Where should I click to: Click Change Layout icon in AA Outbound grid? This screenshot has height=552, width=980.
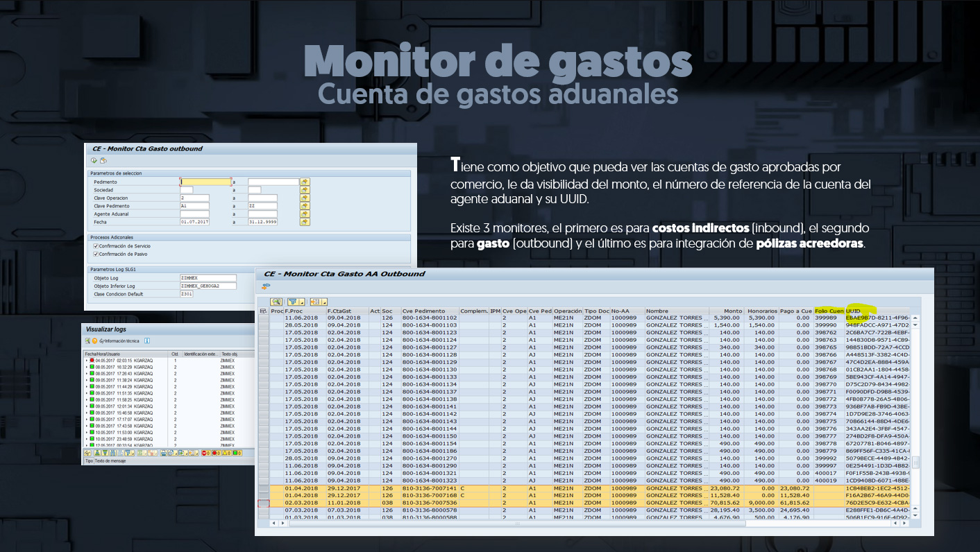click(x=316, y=302)
